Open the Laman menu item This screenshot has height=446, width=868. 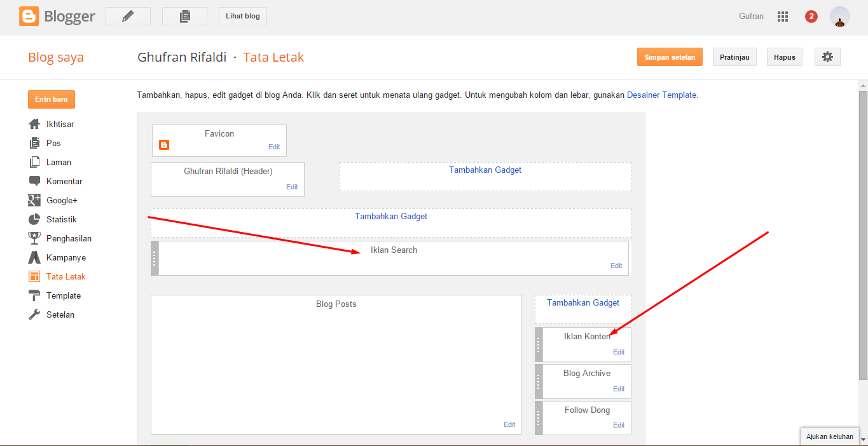point(59,162)
